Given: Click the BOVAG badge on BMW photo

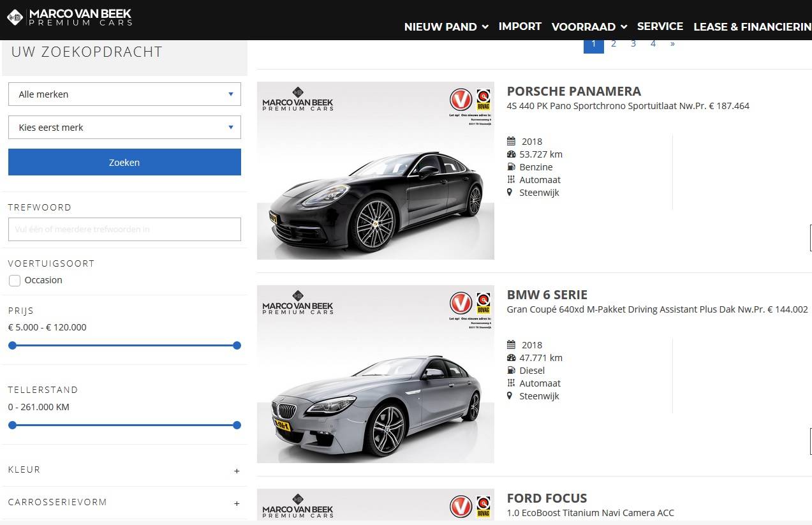Looking at the screenshot, I should point(484,303).
